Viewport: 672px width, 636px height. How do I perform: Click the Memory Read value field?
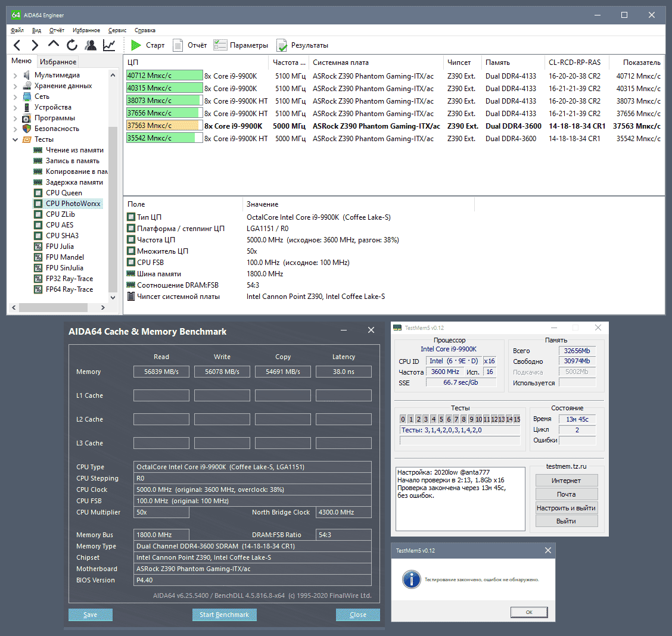point(161,372)
